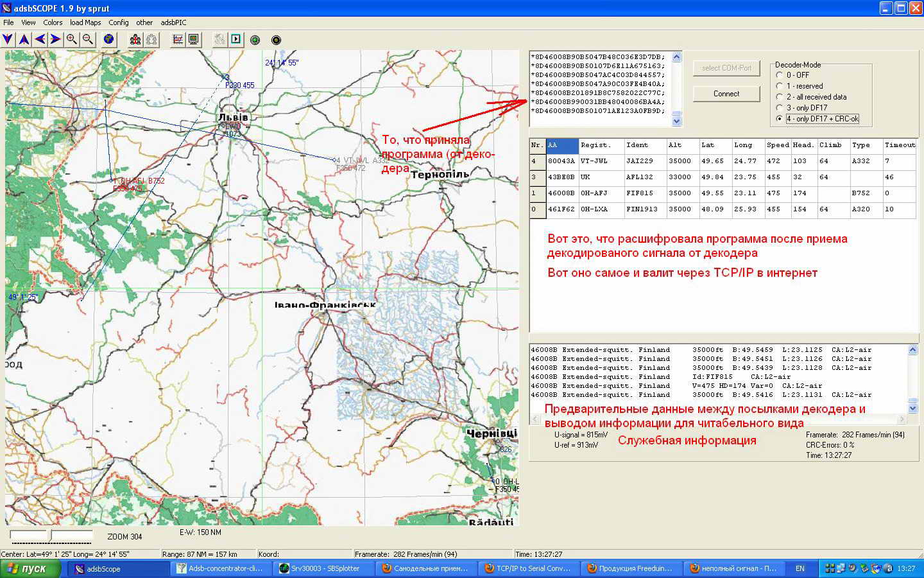The image size is (924, 578).
Task: Select raw frame *8D46008B90B5047B48C036E3D7DB;
Action: click(597, 57)
